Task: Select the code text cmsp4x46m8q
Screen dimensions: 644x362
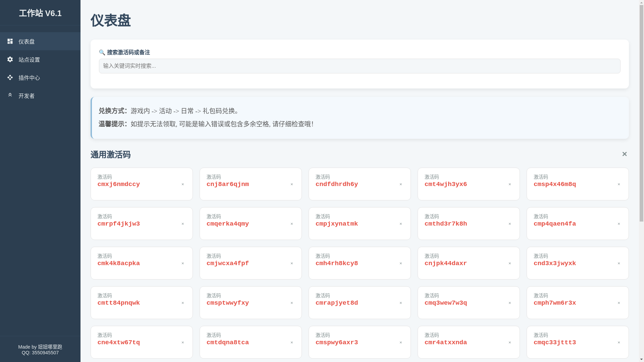Action: click(x=555, y=184)
